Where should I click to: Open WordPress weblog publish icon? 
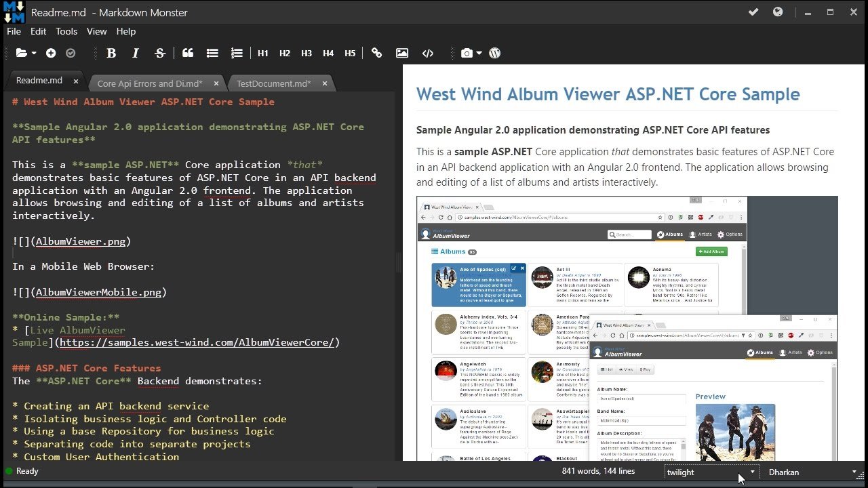coord(494,53)
